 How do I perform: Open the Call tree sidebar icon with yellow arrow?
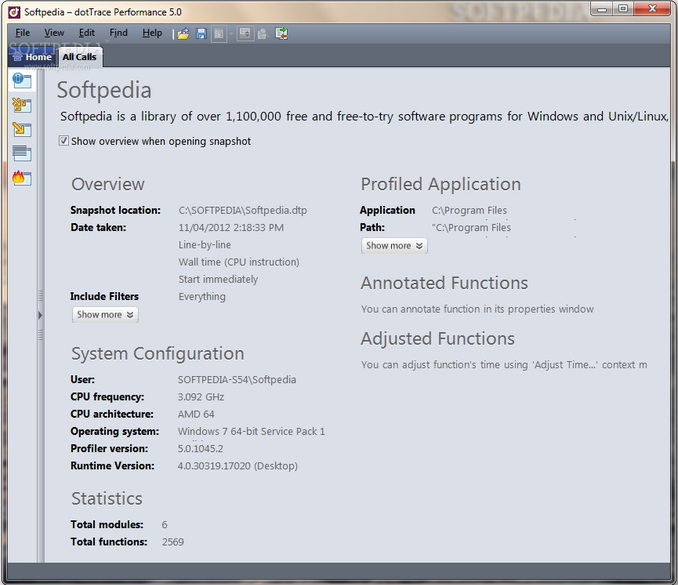(22, 129)
